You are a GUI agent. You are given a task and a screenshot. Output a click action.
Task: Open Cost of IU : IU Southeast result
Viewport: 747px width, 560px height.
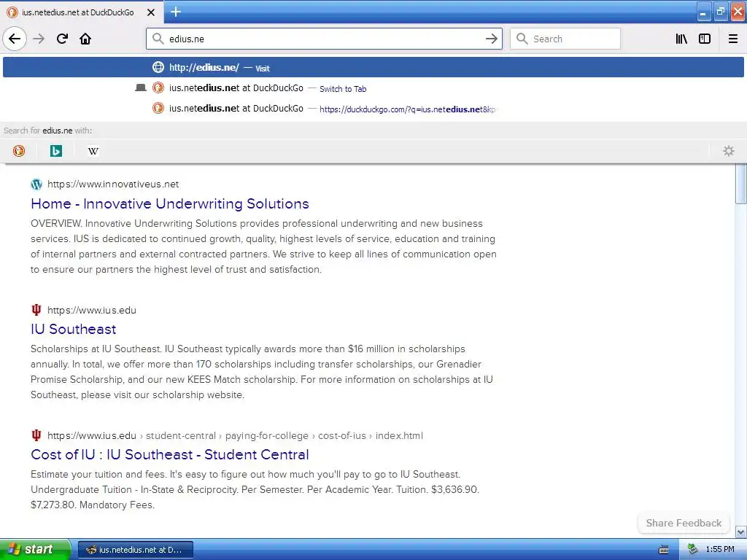click(169, 455)
